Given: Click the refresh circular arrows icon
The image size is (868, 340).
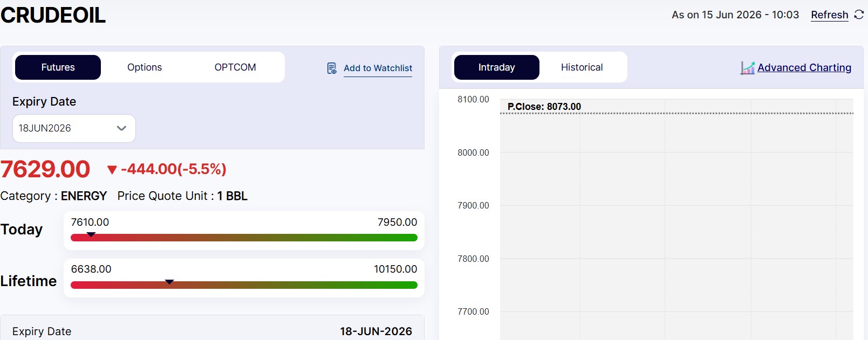Looking at the screenshot, I should (859, 15).
